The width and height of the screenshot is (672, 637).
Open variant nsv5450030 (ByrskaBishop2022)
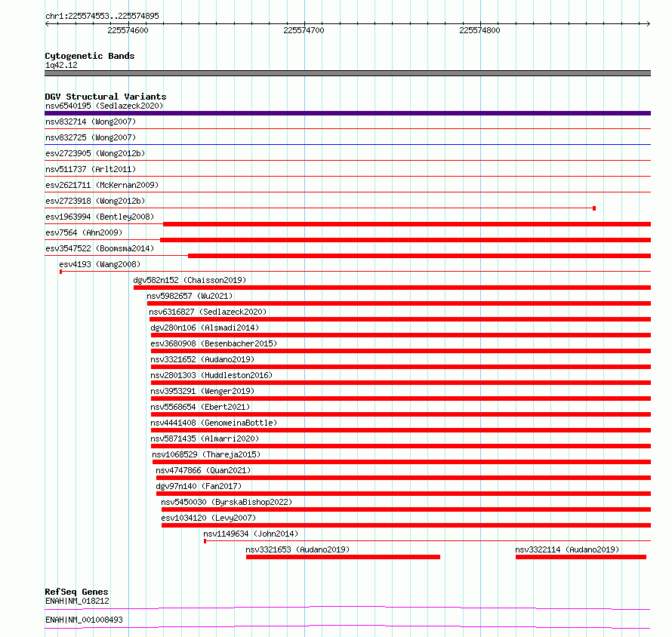point(227,502)
